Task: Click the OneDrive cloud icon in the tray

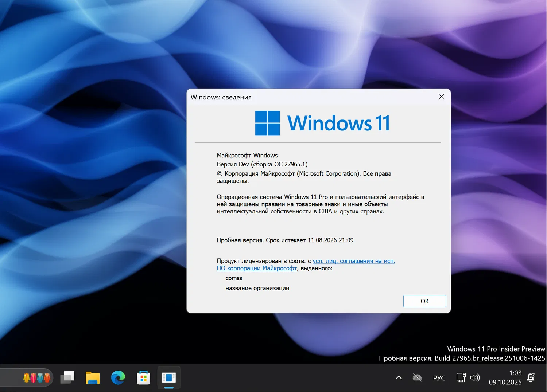Action: coord(417,378)
